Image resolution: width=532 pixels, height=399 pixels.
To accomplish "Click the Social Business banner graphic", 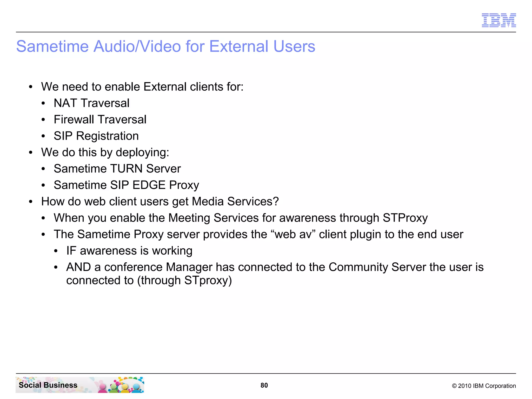I will (x=80, y=385).
